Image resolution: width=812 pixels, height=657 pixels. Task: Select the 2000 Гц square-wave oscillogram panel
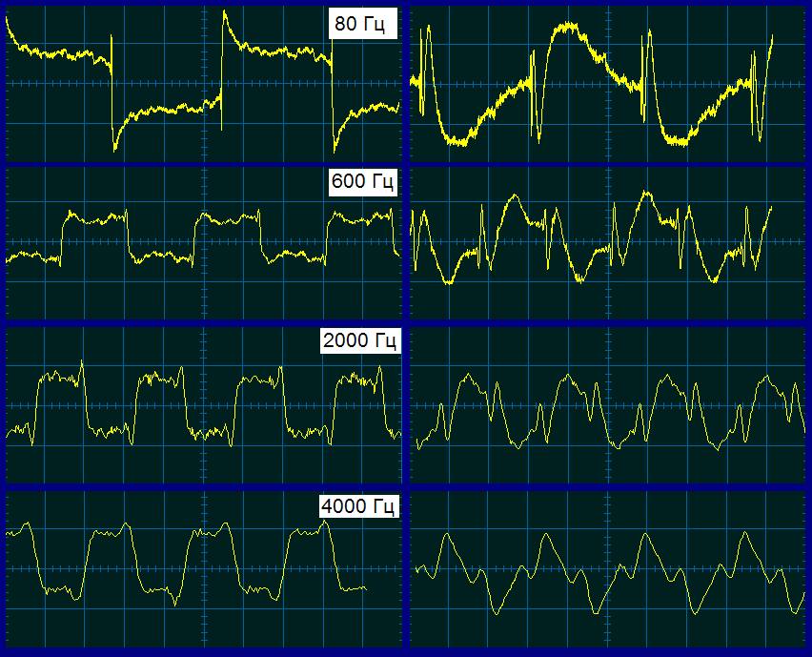pos(204,404)
